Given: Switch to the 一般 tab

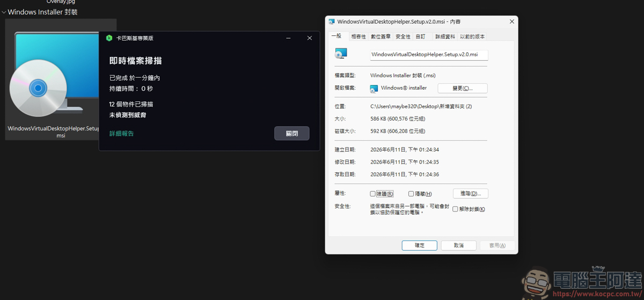Looking at the screenshot, I should [x=336, y=36].
